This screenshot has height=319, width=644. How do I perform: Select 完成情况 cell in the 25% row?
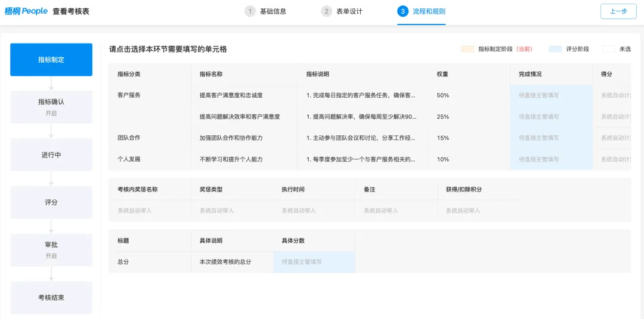pos(551,117)
